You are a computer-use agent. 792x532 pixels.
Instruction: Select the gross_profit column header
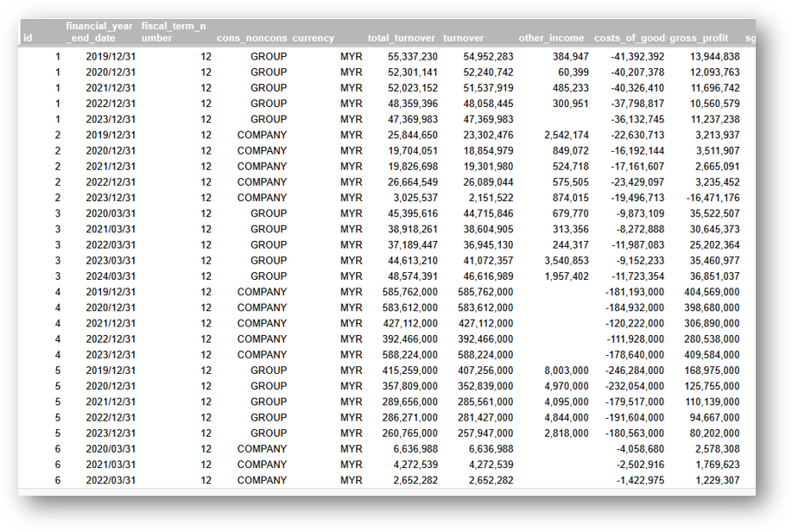click(x=699, y=38)
